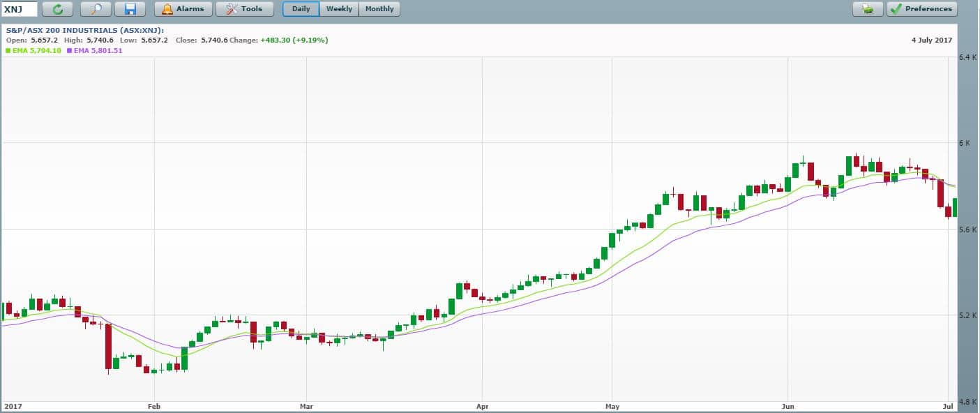Viewport: 980px width, 413px height.
Task: Click the Jun label on time axis
Action: pos(788,405)
